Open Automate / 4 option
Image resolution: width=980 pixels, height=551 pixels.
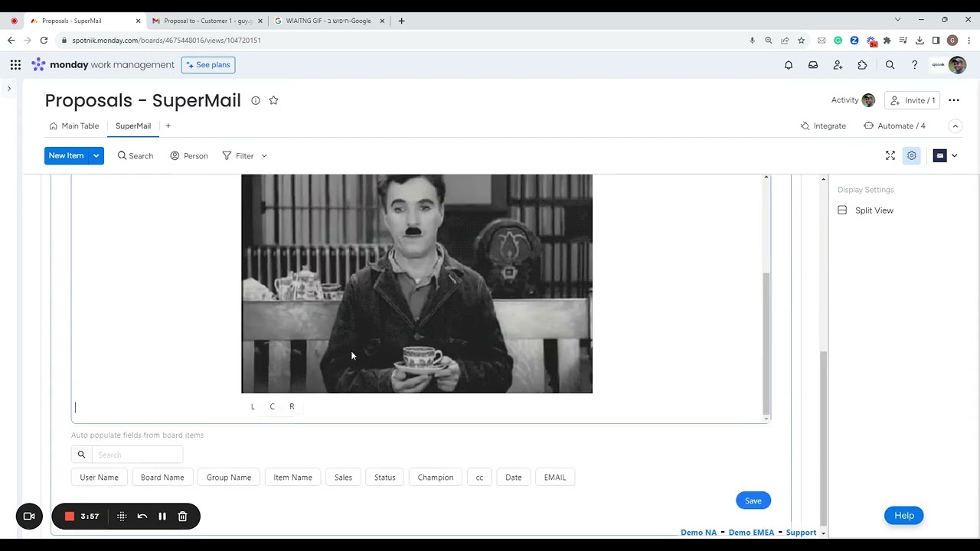pos(894,126)
